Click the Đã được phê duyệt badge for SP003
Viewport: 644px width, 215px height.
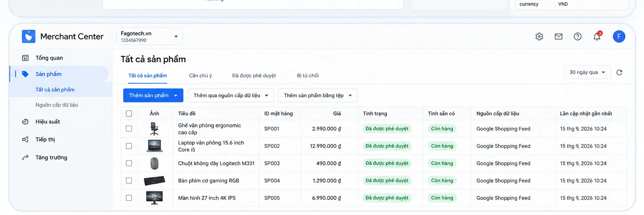(387, 163)
